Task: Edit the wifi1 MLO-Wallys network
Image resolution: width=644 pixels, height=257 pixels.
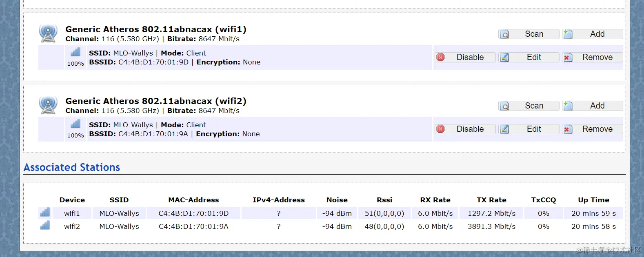Action: click(529, 58)
